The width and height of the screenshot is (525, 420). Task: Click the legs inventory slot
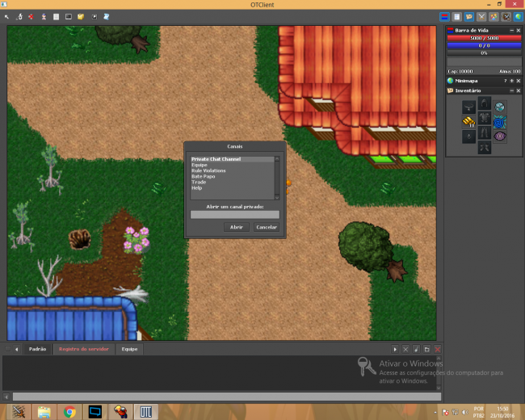point(484,132)
